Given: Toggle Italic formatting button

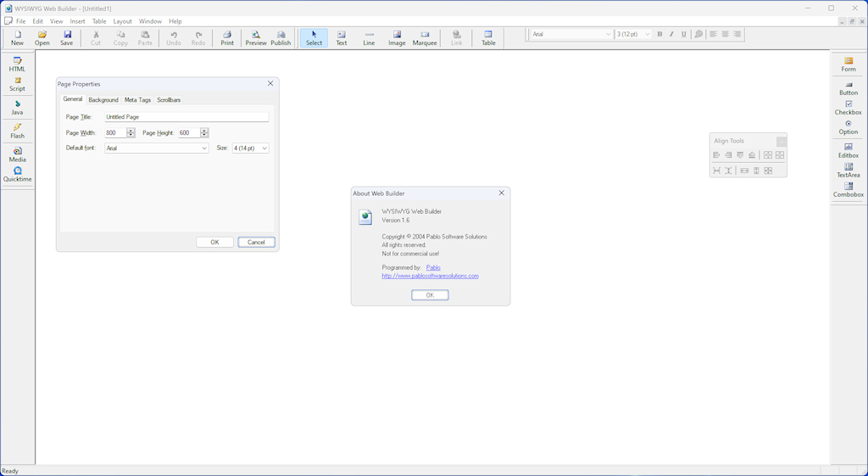Looking at the screenshot, I should (671, 34).
